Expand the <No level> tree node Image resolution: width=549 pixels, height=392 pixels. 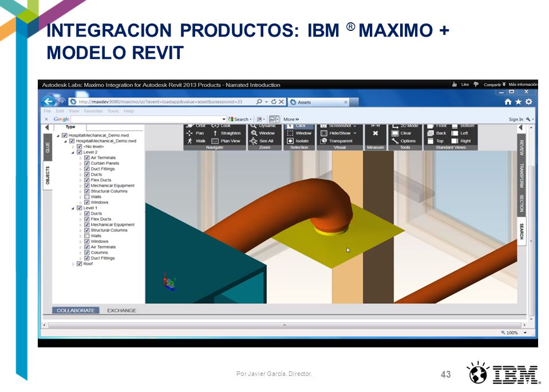[x=73, y=147]
